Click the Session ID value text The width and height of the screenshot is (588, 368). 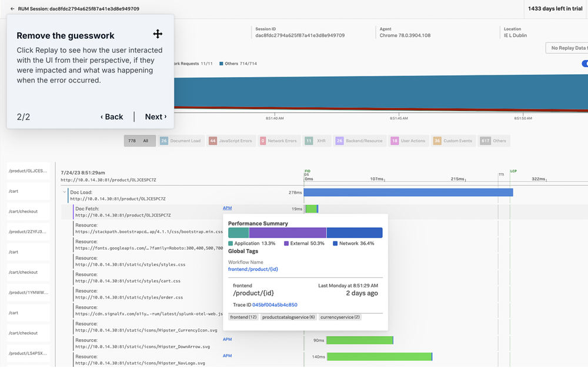300,35
